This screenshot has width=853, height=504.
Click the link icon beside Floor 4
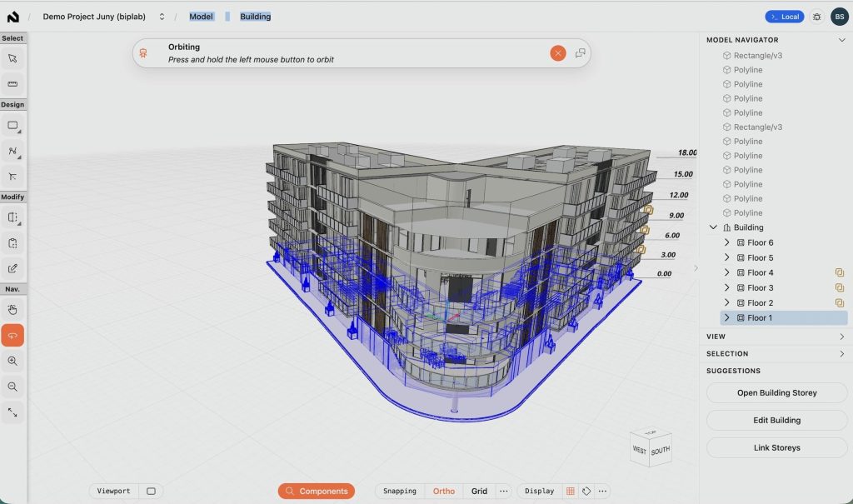click(840, 272)
